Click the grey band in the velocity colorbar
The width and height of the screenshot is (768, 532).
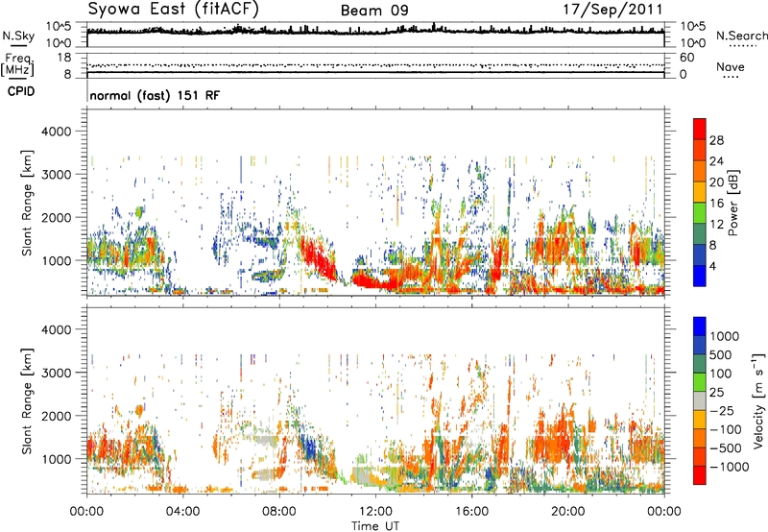point(700,401)
